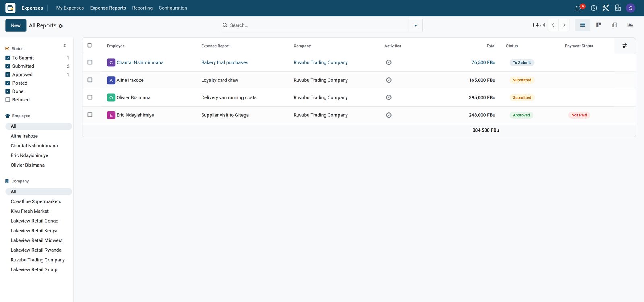Open the user avatar menu
Viewport: 644px width, 302px height.
[x=631, y=8]
